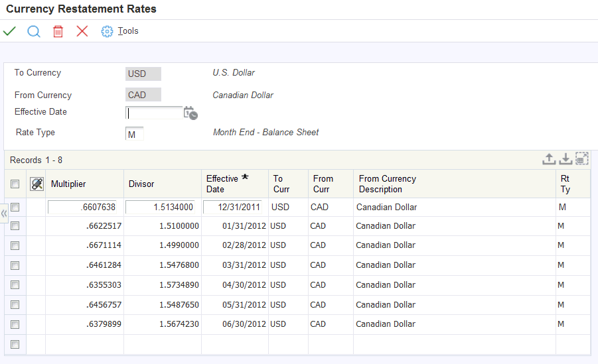Click the date cell 03/31/2012
This screenshot has height=364, width=598.
(x=244, y=265)
